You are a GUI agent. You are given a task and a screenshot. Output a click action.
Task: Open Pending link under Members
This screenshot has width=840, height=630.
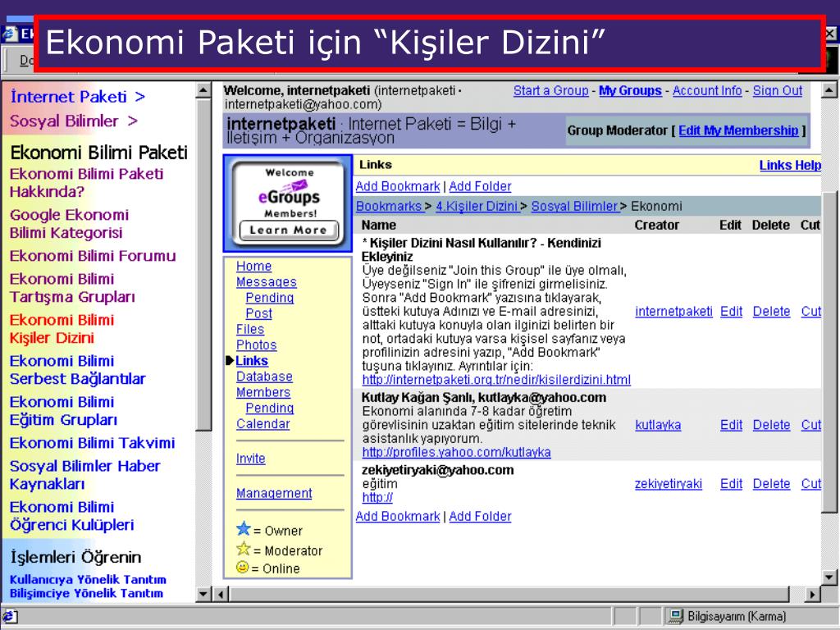[x=269, y=408]
